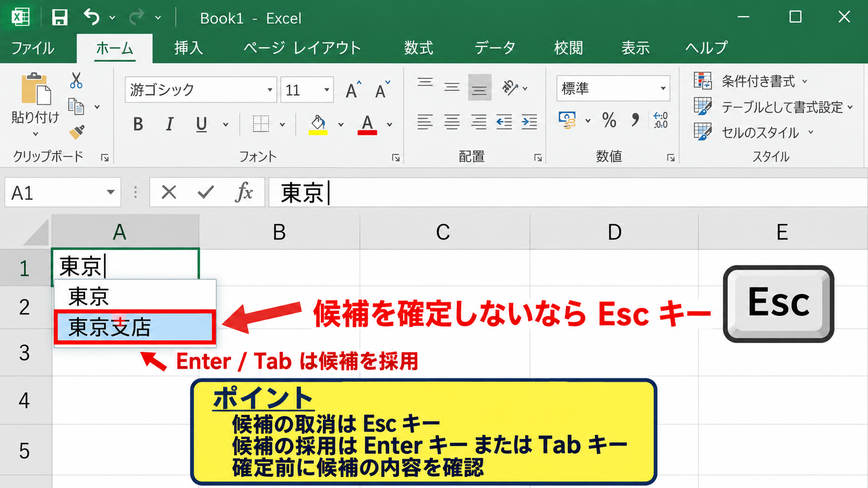The width and height of the screenshot is (868, 488).
Task: Set top vertical alignment
Action: click(425, 83)
